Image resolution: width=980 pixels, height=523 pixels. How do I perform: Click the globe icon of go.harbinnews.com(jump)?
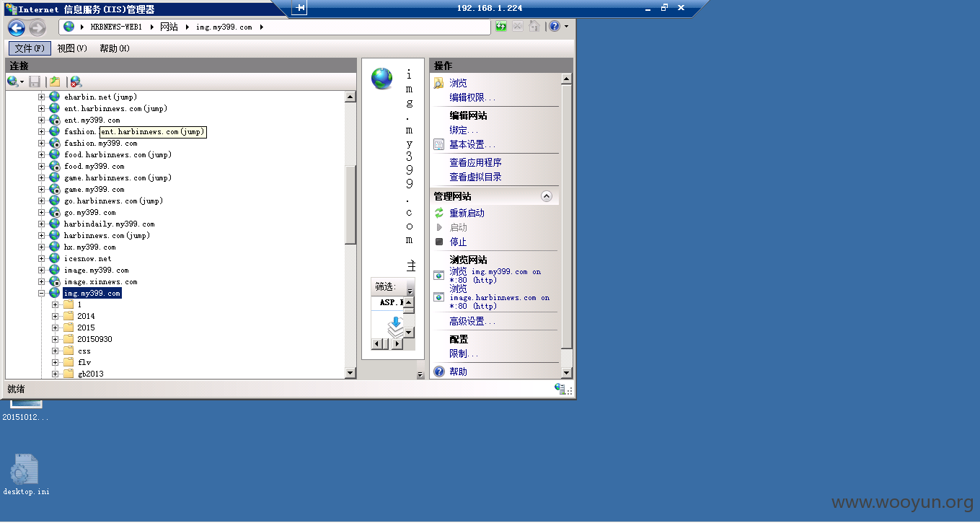click(x=54, y=201)
